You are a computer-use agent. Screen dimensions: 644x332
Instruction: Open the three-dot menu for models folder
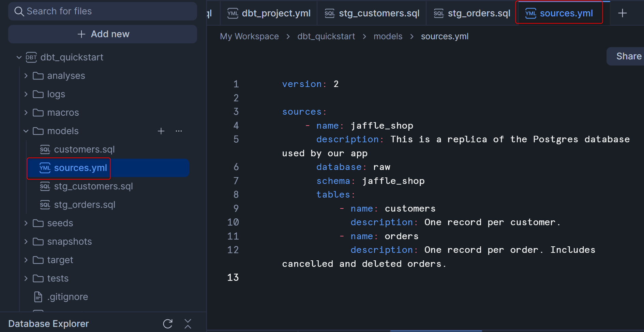click(x=179, y=131)
